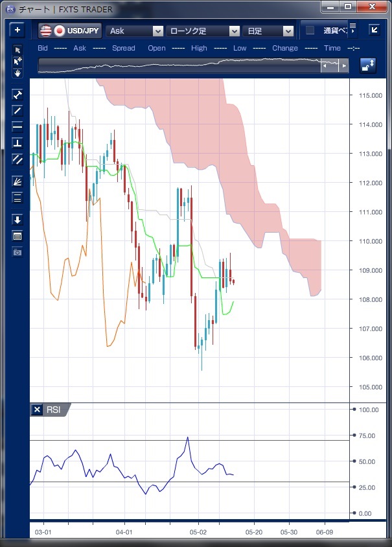Image resolution: width=392 pixels, height=547 pixels.
Task: Click the dock window arrow button
Action: point(375,30)
